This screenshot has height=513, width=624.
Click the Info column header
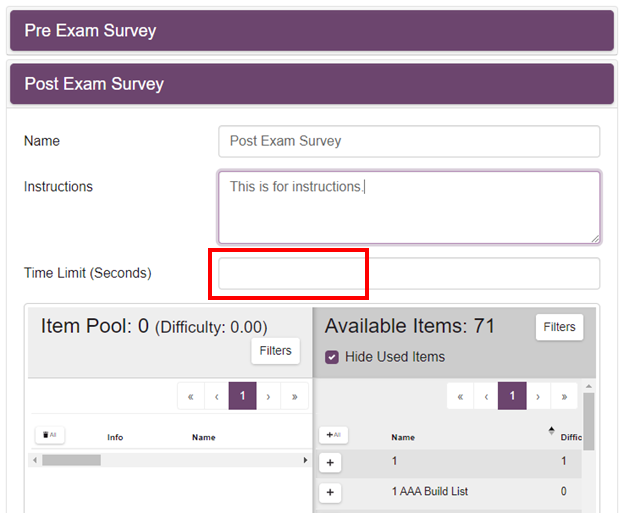pyautogui.click(x=115, y=437)
